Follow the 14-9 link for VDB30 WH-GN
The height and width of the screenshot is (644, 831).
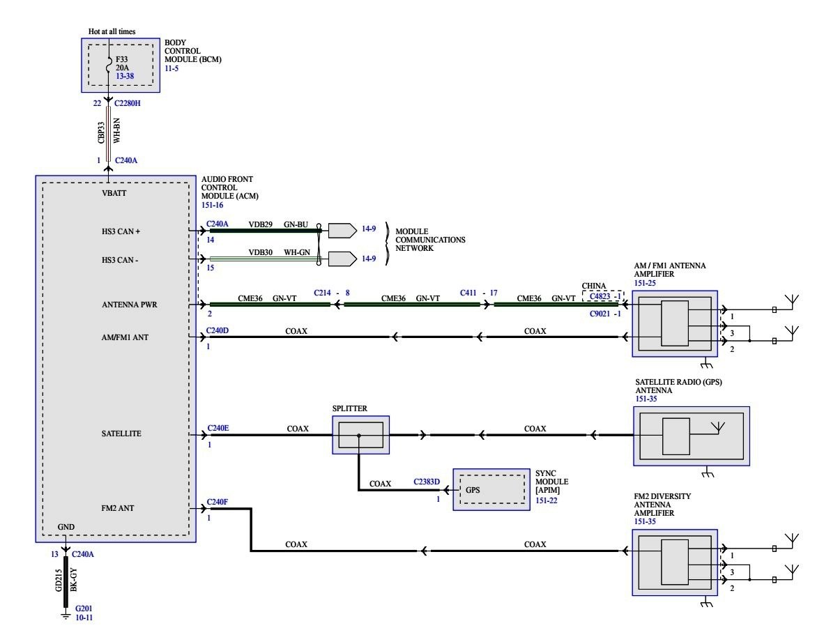point(369,259)
